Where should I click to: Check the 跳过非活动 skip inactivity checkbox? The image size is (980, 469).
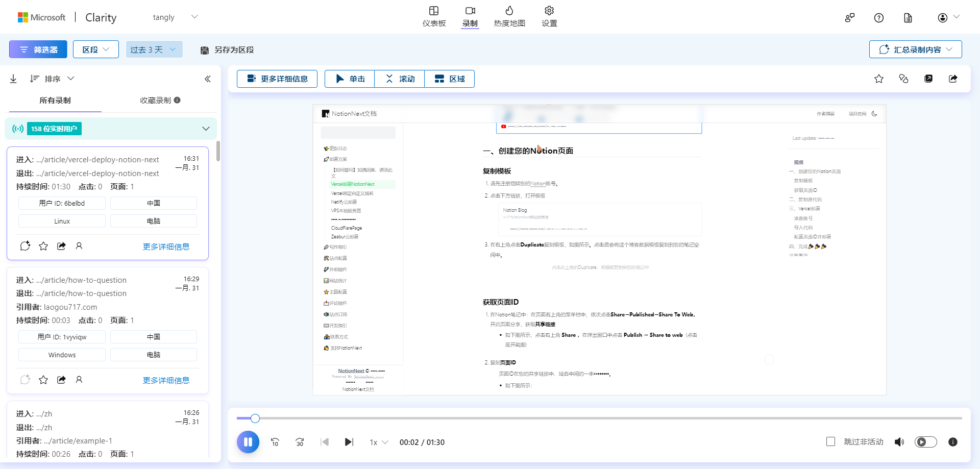tap(831, 441)
